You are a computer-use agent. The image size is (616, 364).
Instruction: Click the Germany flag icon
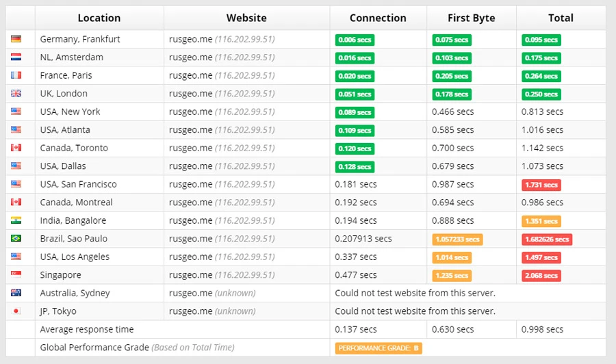click(x=16, y=39)
